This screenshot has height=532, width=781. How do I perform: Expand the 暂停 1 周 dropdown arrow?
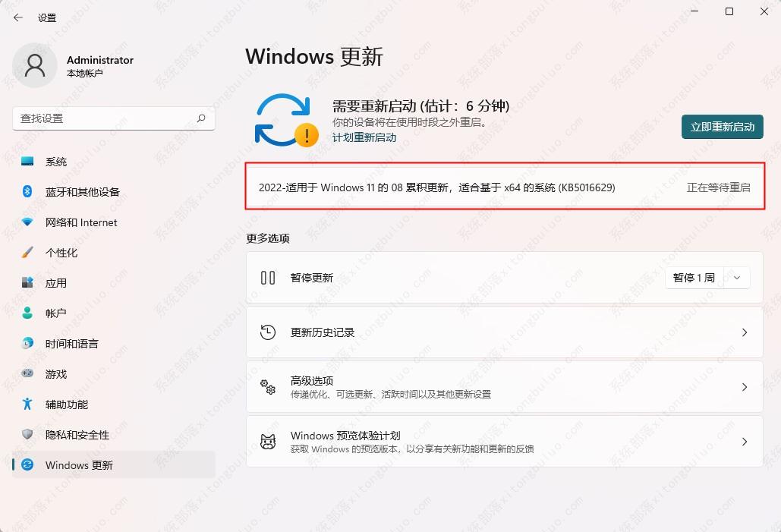coord(737,278)
